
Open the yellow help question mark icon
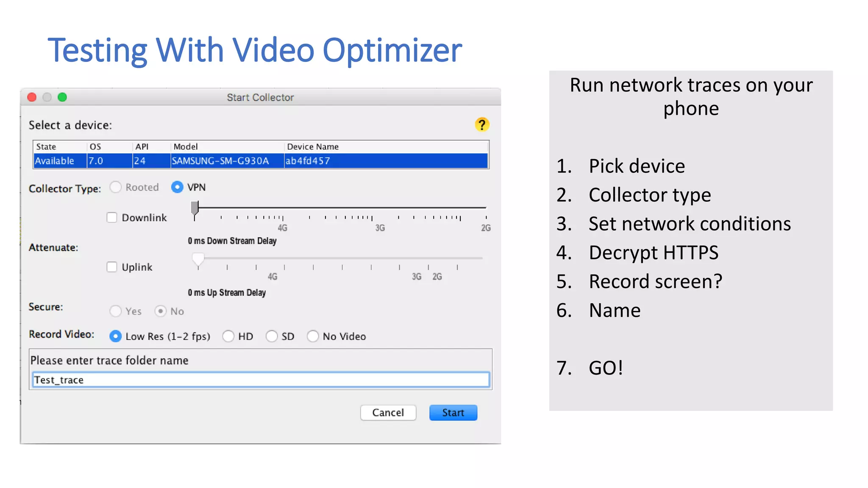(x=482, y=125)
